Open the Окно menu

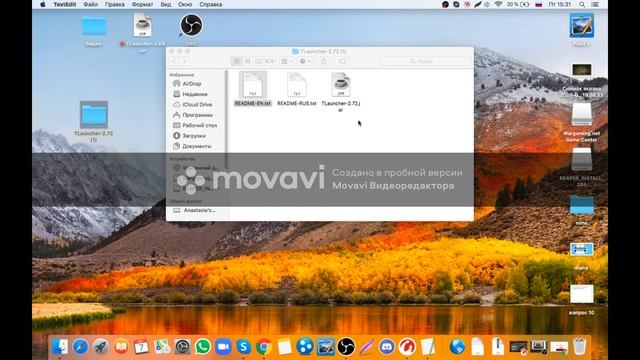[185, 4]
